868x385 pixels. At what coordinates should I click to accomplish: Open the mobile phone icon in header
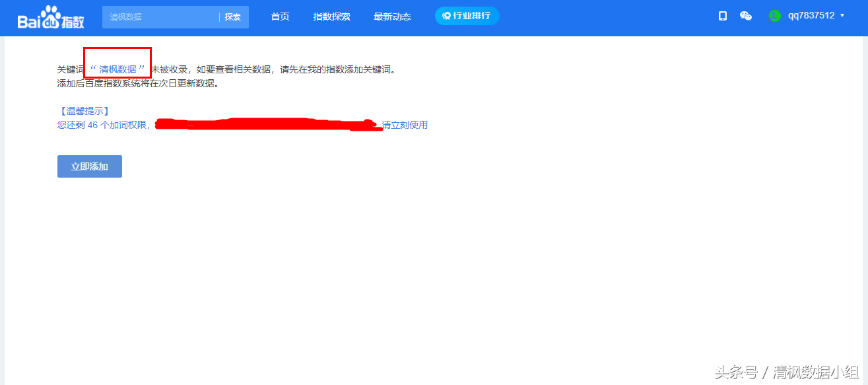(723, 16)
